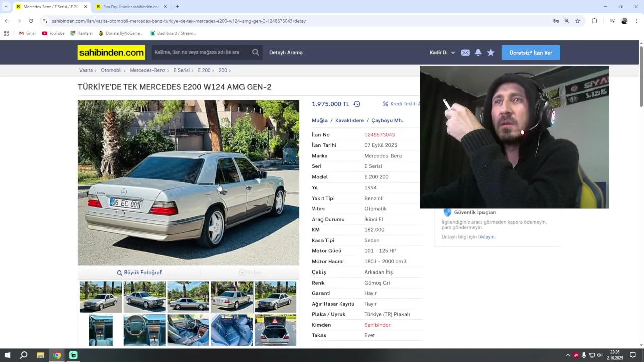Viewport: 644px width, 362px height.
Task: Go to Mercedes-Benz breadcrumb
Action: tap(147, 70)
